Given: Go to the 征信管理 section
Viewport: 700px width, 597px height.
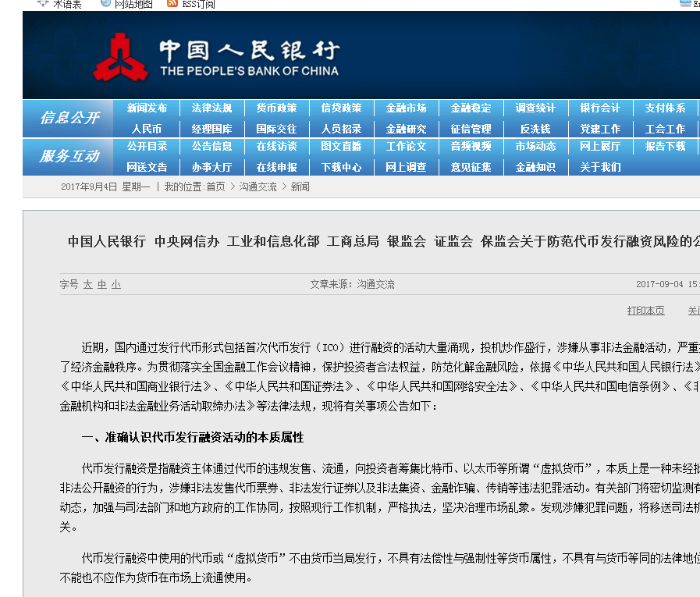Looking at the screenshot, I should coord(471,129).
